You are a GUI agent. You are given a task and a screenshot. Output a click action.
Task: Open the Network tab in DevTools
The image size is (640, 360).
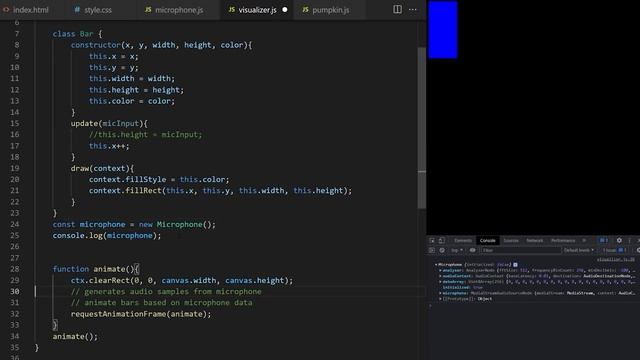coord(535,240)
